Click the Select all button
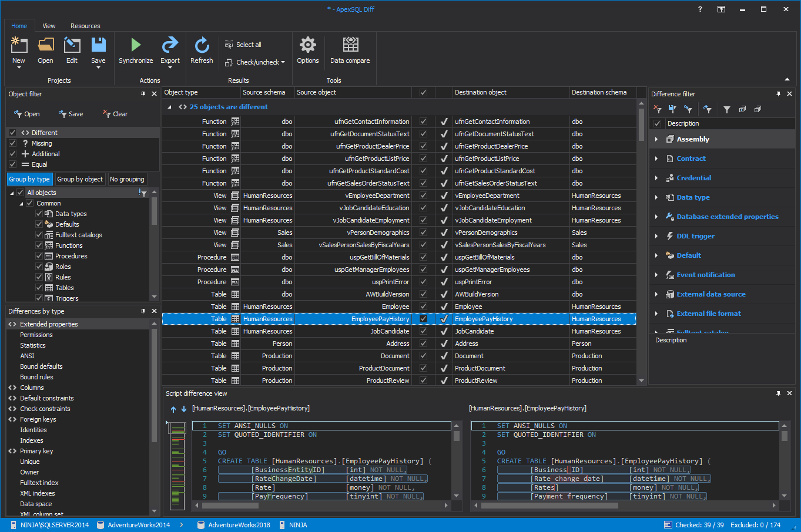 tap(243, 43)
